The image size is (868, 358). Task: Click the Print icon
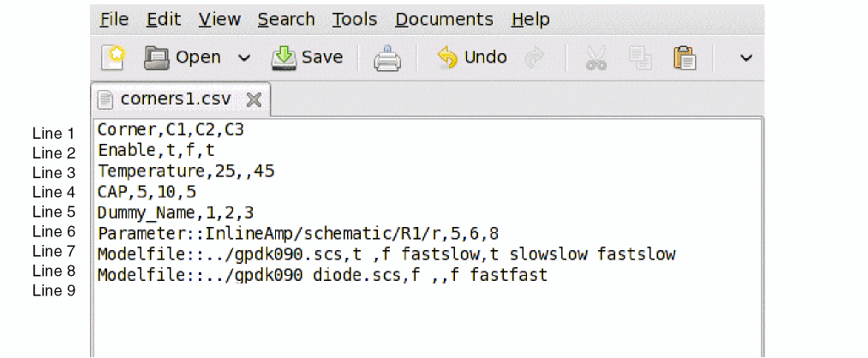point(386,58)
